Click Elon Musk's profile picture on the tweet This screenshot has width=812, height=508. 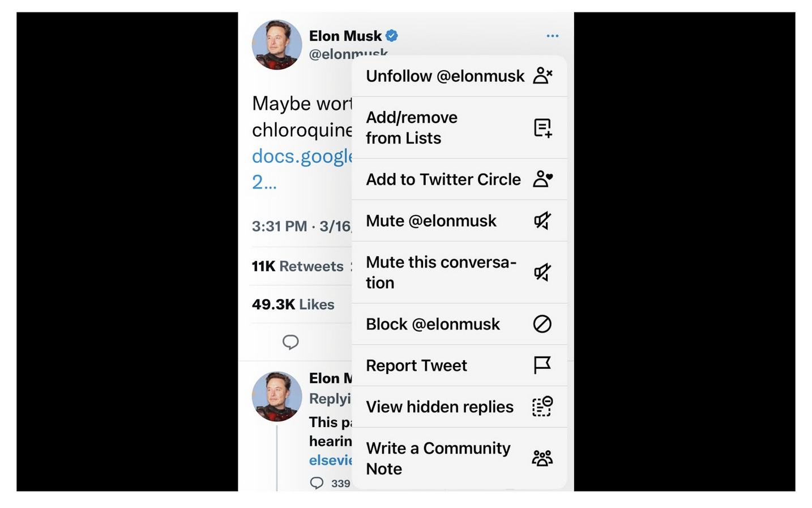pos(277,45)
